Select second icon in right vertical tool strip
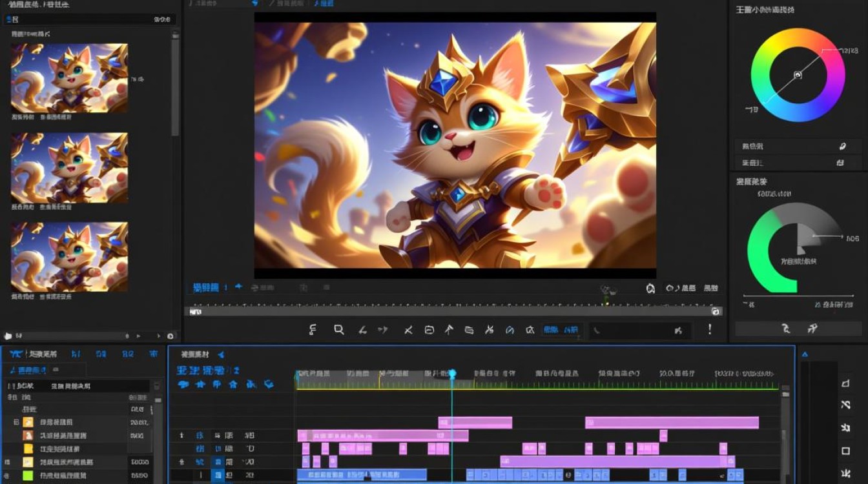Screen dimensions: 868x484 pyautogui.click(x=845, y=405)
